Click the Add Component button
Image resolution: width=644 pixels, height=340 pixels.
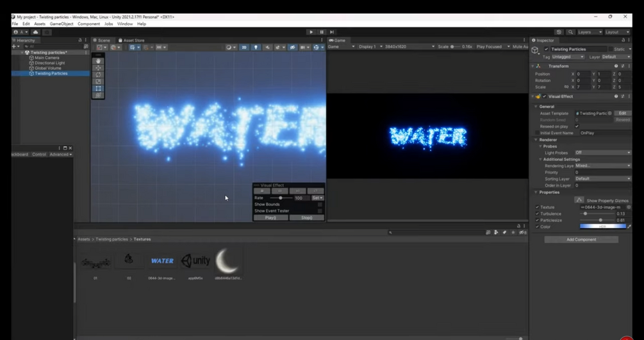point(581,240)
